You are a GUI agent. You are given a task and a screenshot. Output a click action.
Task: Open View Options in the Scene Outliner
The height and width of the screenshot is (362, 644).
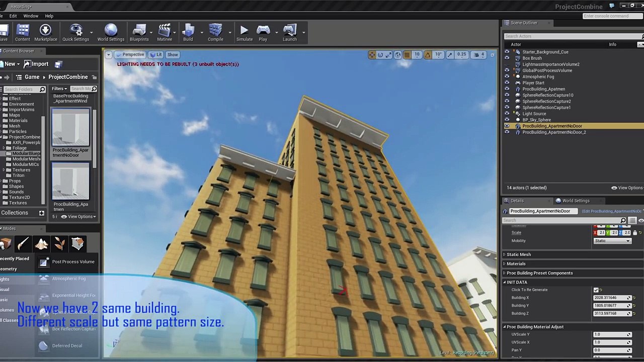(x=627, y=188)
